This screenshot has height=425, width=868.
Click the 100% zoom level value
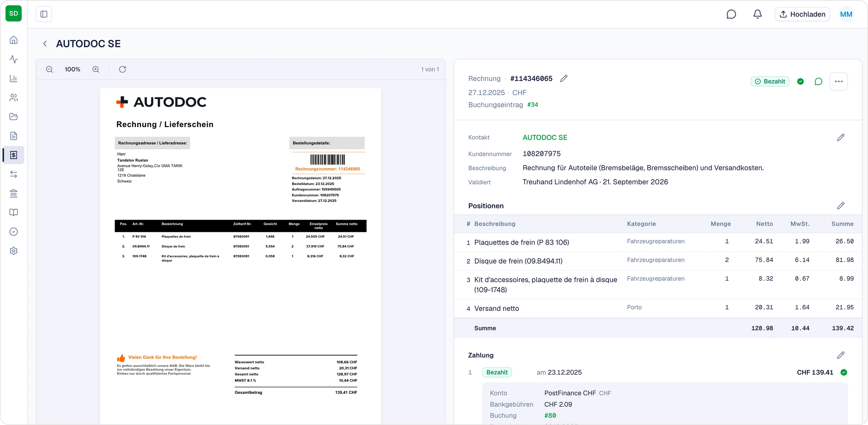click(x=73, y=69)
